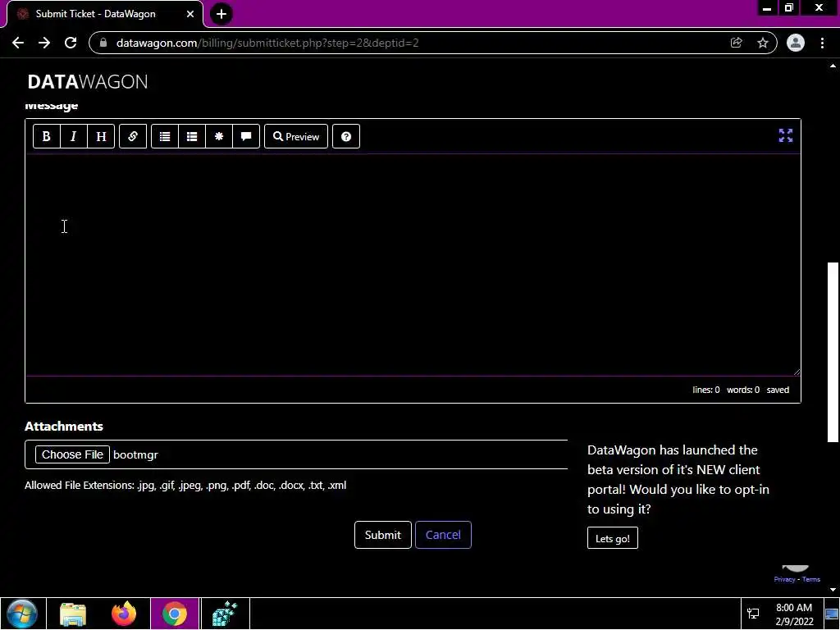Click the DataWagon logo

[88, 81]
